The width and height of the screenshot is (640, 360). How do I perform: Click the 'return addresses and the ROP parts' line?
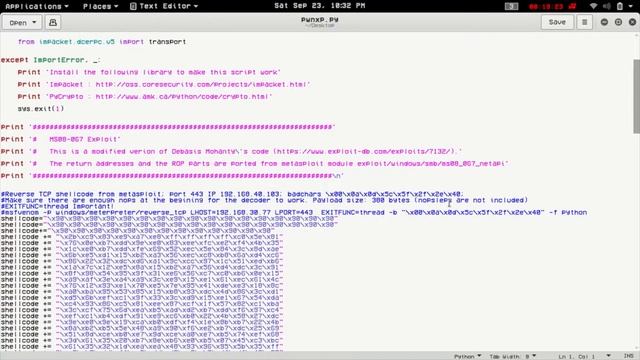(255, 164)
